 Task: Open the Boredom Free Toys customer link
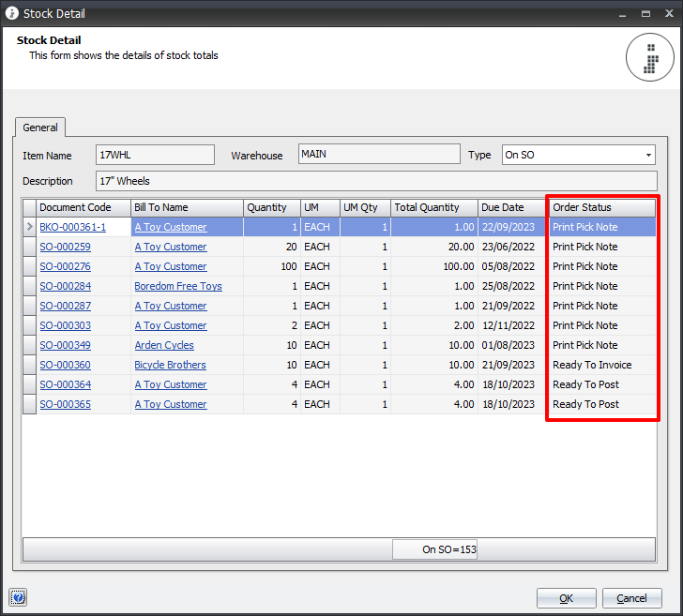178,286
